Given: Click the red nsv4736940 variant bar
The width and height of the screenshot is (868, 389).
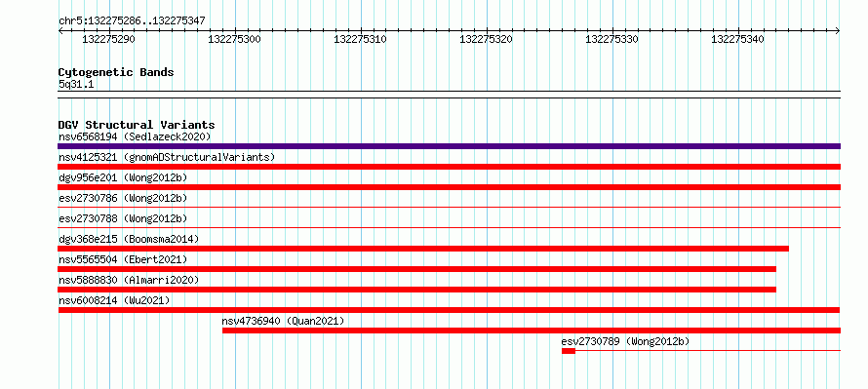Looking at the screenshot, I should coord(532,331).
